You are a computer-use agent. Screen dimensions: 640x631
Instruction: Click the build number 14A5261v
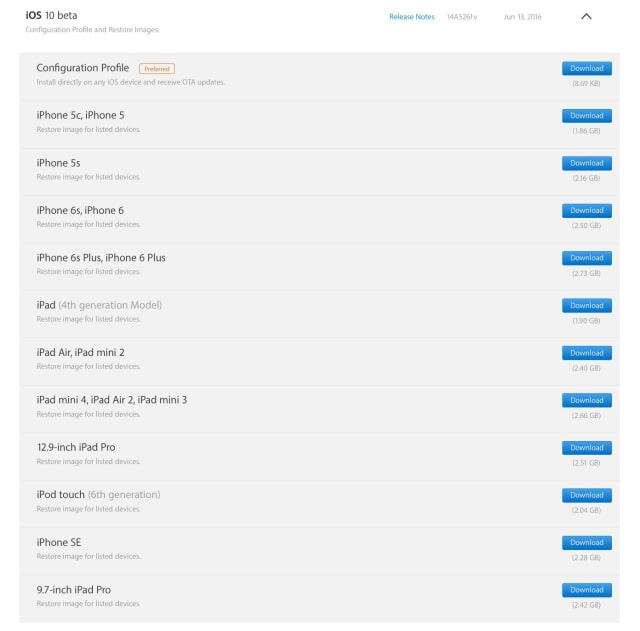pos(462,17)
